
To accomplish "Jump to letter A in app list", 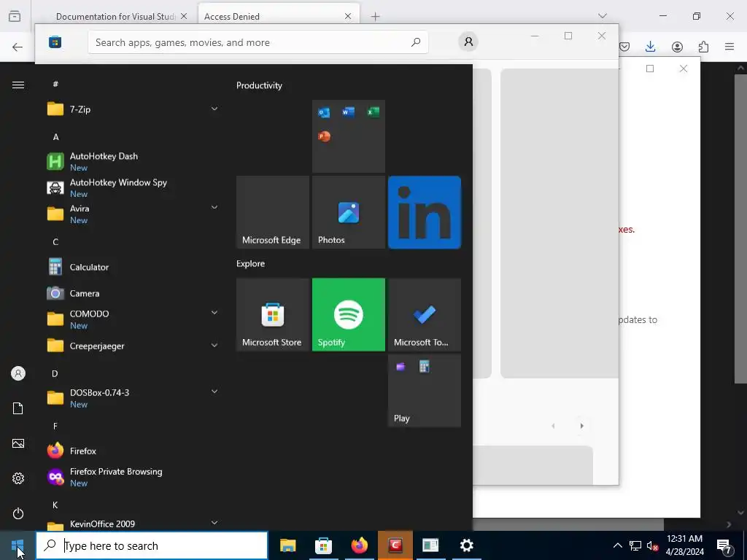I will (x=55, y=136).
